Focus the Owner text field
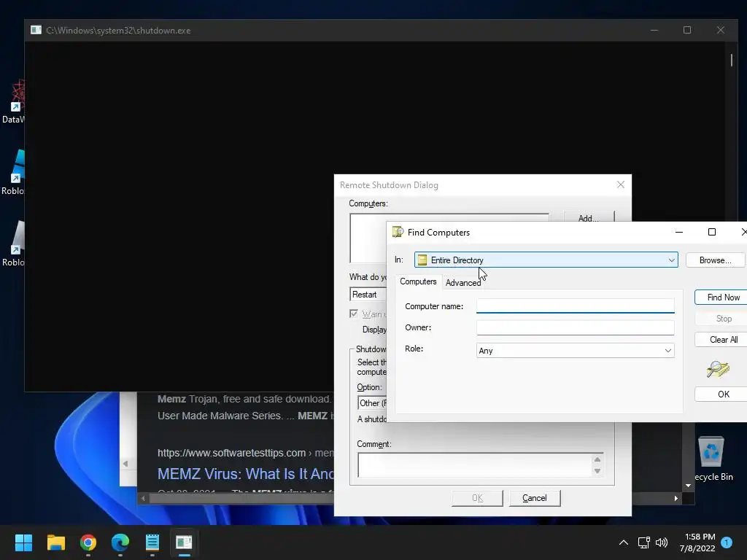 click(575, 327)
